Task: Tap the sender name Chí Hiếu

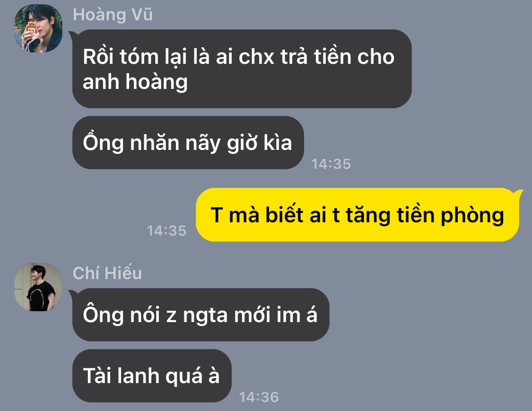Action: (x=107, y=273)
